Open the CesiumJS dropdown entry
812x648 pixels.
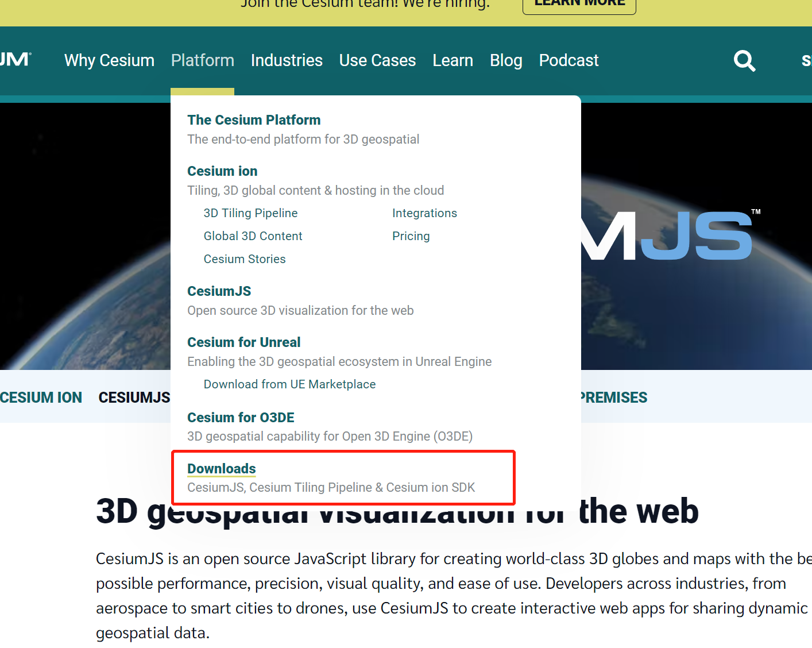219,291
